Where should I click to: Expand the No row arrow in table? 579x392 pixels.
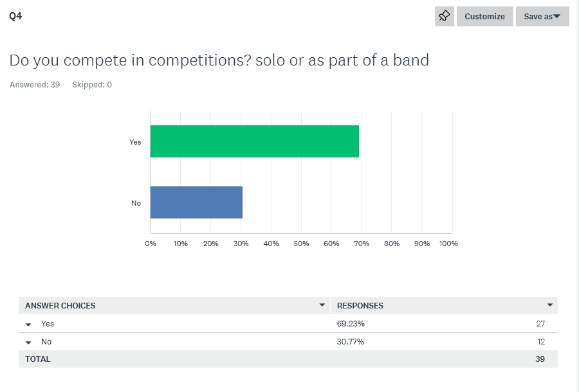coord(28,343)
